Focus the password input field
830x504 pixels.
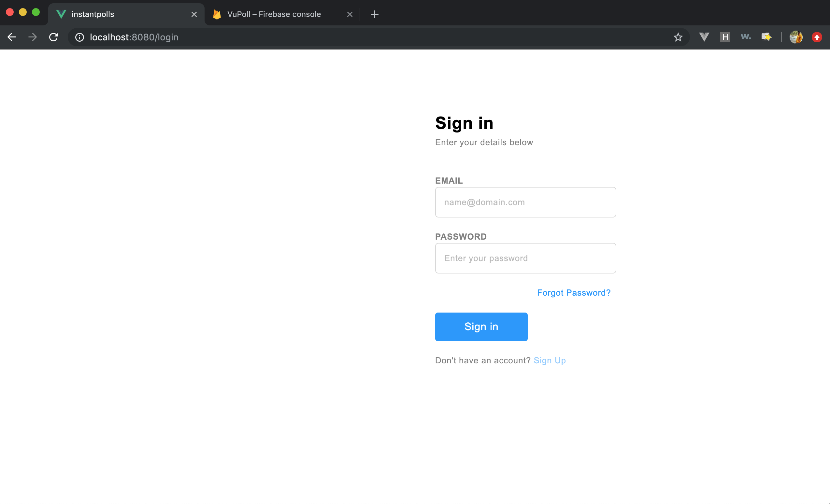pyautogui.click(x=525, y=258)
